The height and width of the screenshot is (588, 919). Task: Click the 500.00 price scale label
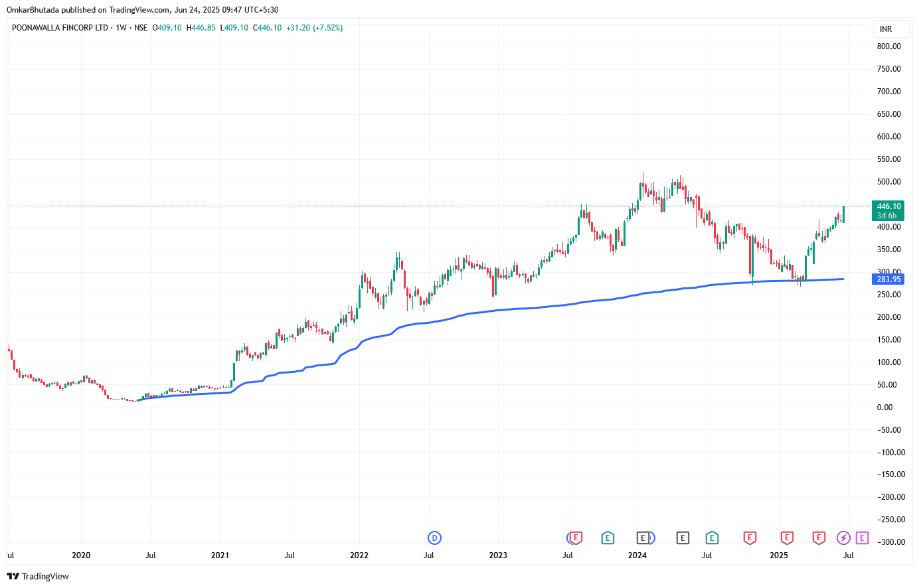(x=888, y=182)
